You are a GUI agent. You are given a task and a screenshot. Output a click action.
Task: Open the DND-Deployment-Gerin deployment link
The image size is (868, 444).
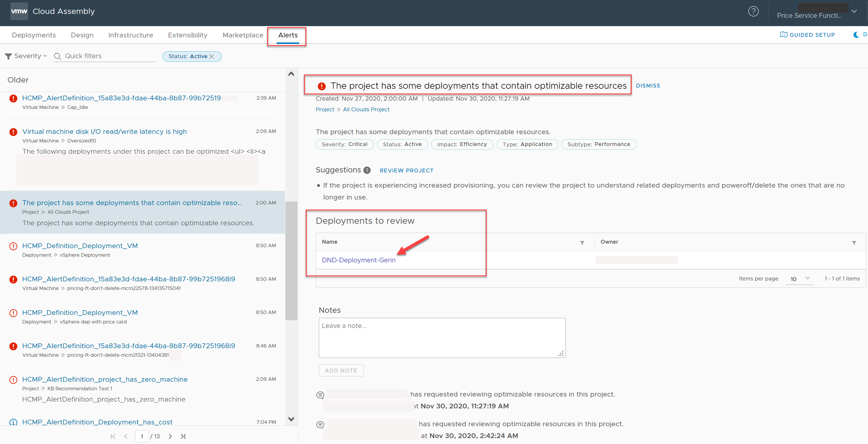coord(359,260)
